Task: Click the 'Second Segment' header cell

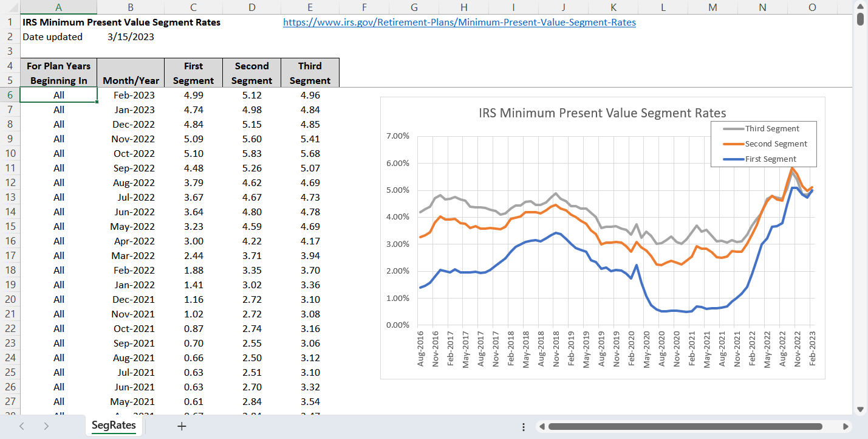Action: click(x=251, y=74)
